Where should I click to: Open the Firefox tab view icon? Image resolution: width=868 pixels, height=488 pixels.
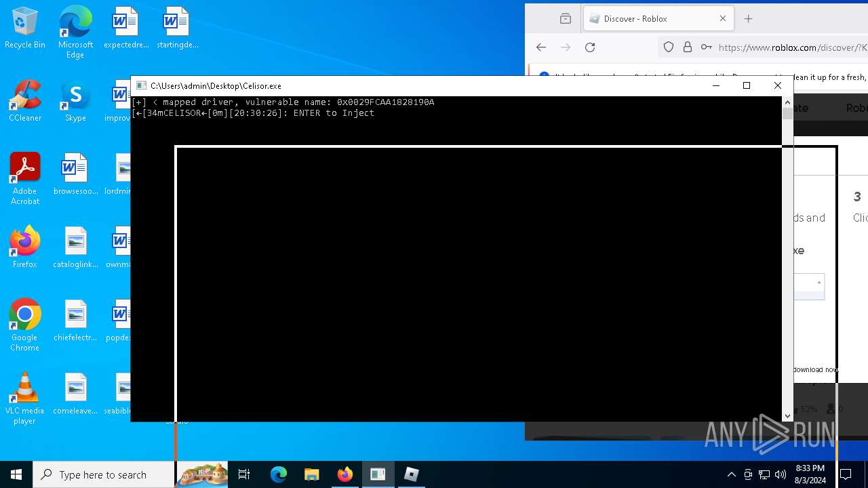tap(566, 19)
